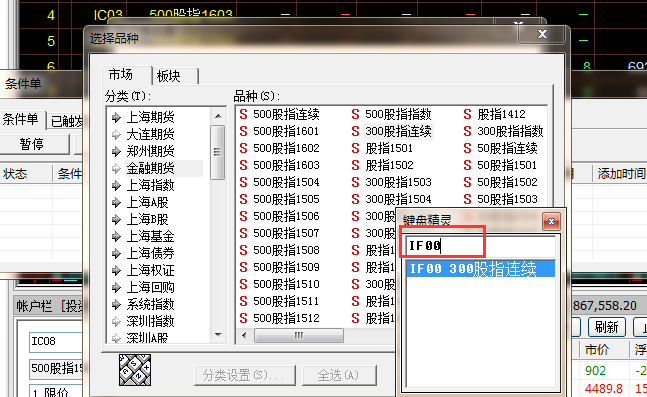Click the S icon beside 股指1412
The width and height of the screenshot is (647, 397).
467,114
